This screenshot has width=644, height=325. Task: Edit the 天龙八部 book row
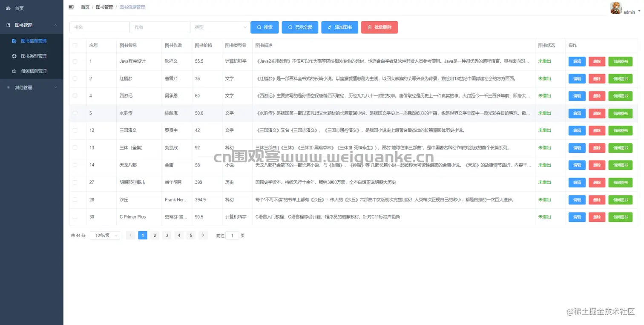click(x=577, y=165)
